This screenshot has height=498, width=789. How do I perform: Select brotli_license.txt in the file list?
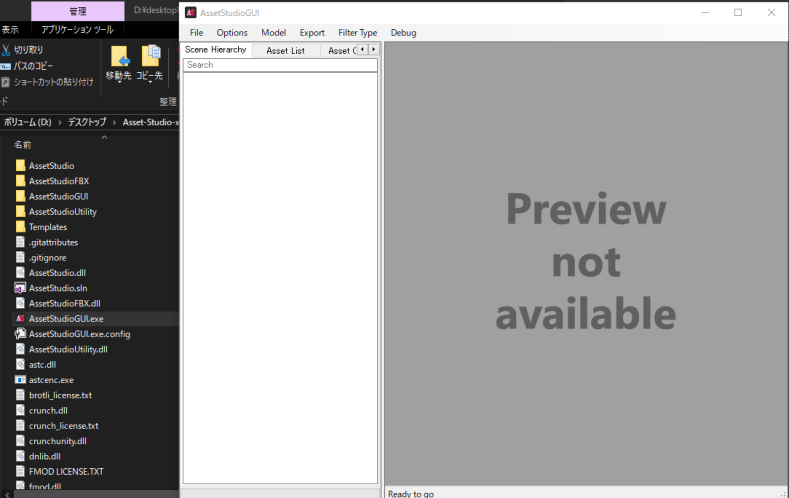point(60,395)
